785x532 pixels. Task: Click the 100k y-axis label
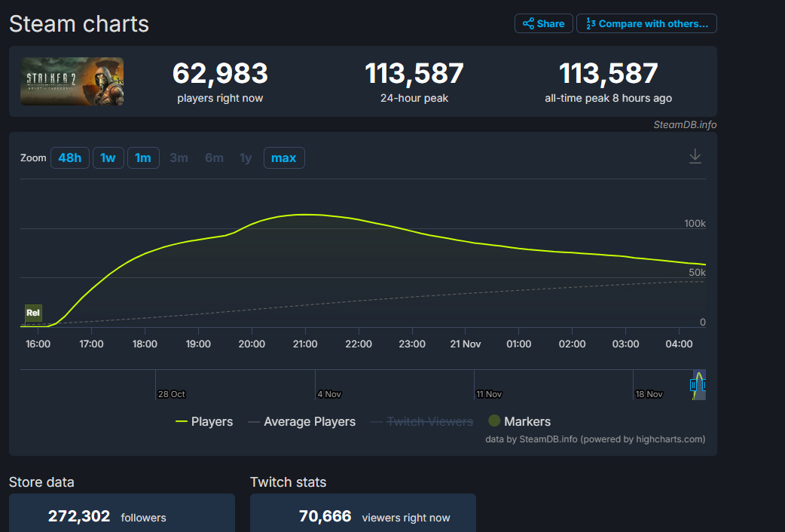pos(695,223)
